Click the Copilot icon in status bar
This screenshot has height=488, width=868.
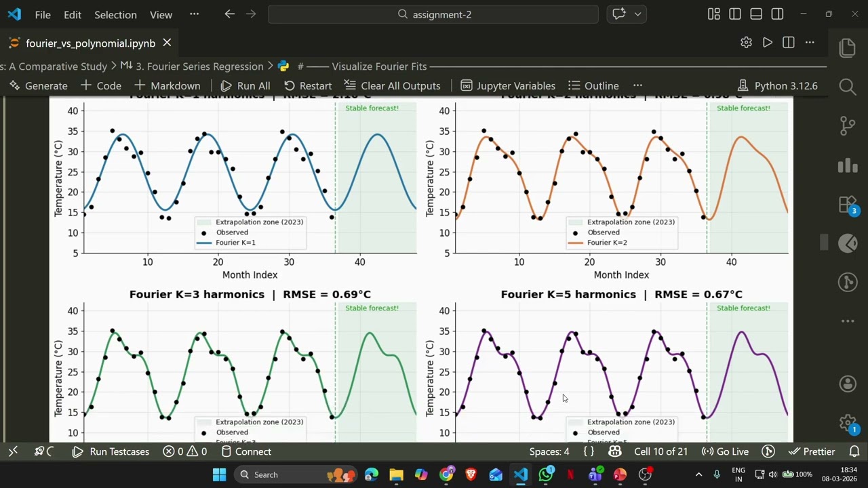click(x=615, y=451)
